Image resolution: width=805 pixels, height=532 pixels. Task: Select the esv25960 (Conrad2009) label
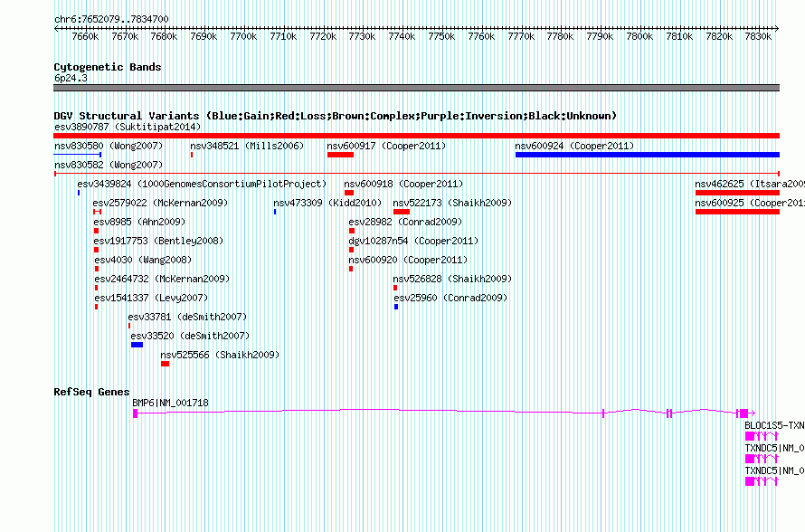pos(450,298)
